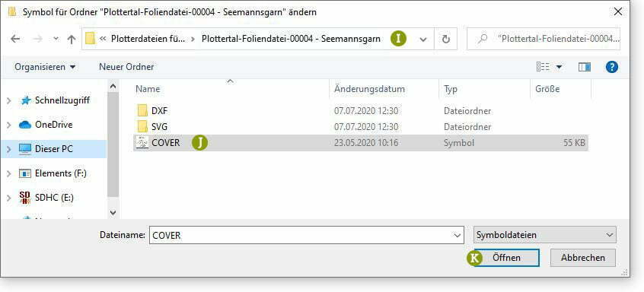Click navigation pane scrollbar down arrow
The image size is (644, 292).
click(113, 213)
